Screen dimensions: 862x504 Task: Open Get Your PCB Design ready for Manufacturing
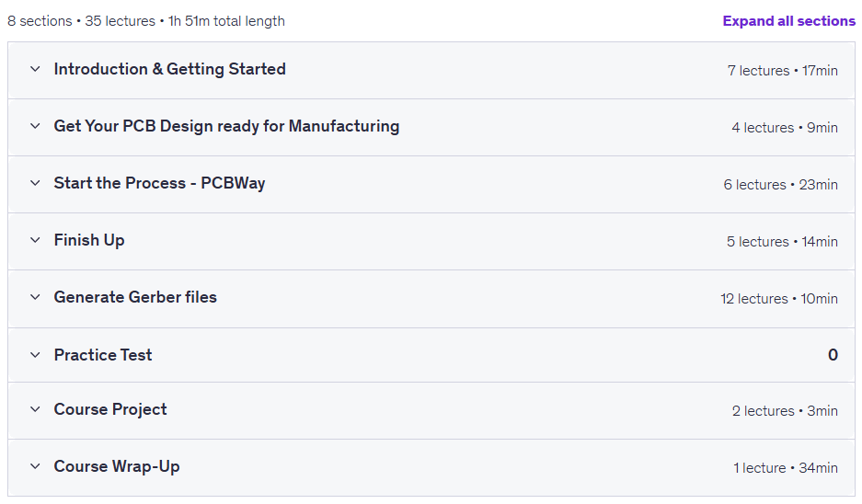(226, 126)
